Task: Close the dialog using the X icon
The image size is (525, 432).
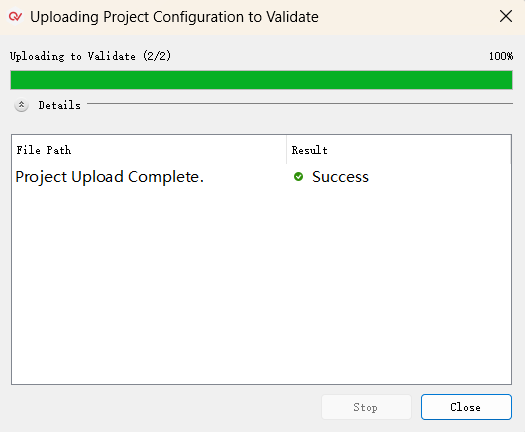Action: point(506,16)
